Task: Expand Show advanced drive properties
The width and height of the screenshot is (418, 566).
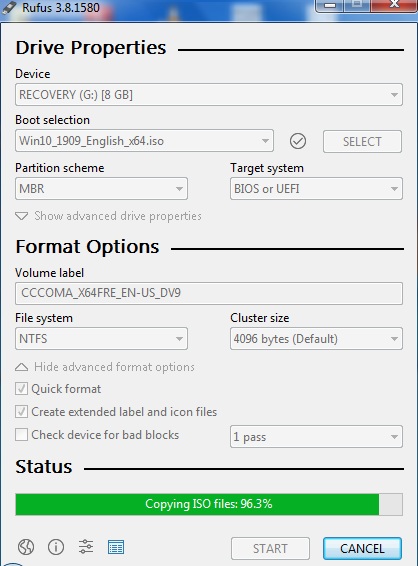Action: coord(108,216)
